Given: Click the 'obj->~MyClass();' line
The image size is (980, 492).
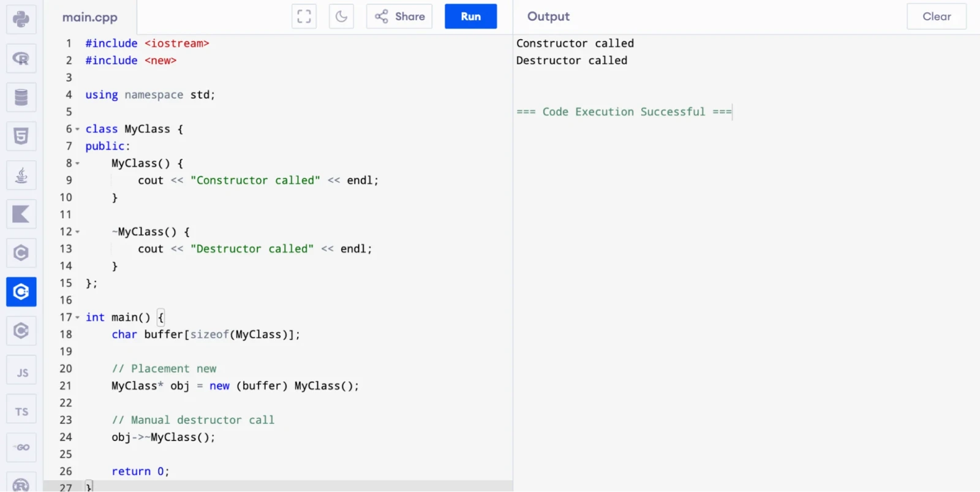Looking at the screenshot, I should [164, 437].
